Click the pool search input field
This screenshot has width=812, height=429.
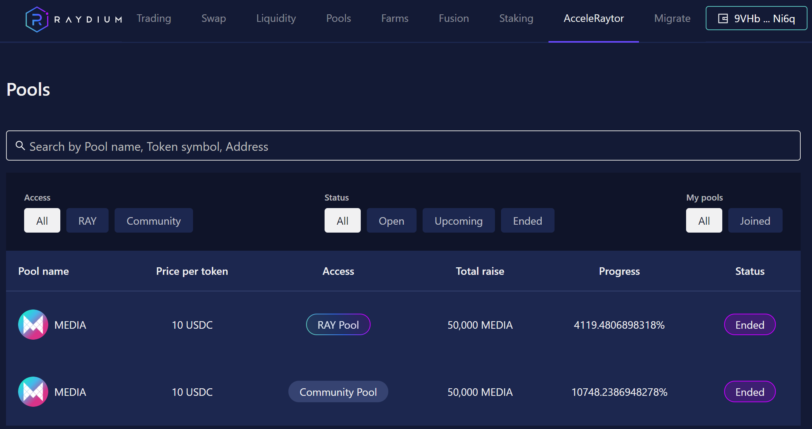pos(403,146)
